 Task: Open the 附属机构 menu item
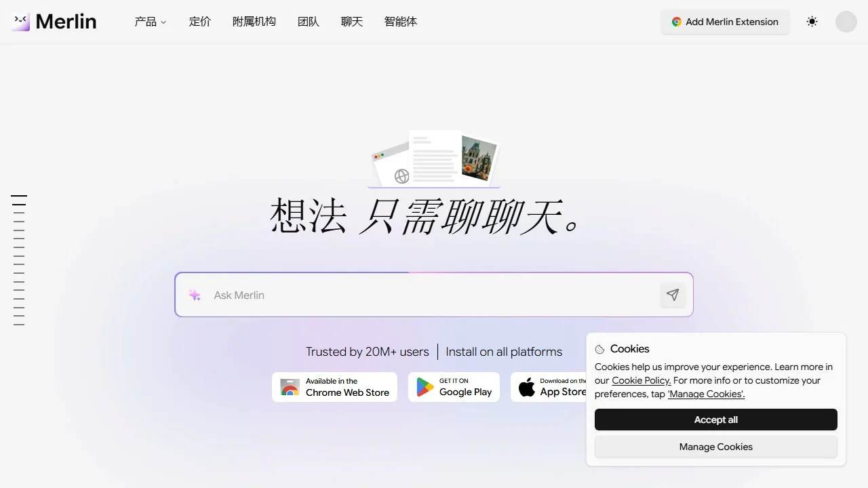(254, 22)
